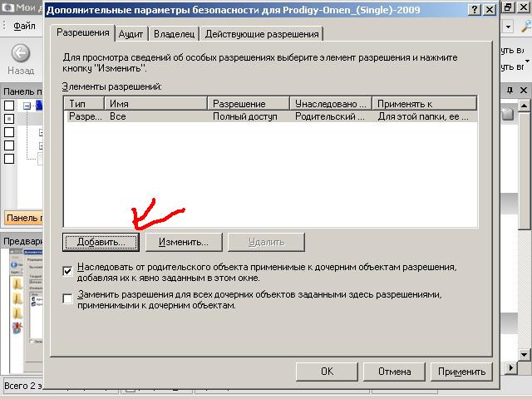Sort the list by Имя column header
This screenshot has width=532, height=399.
tap(156, 104)
